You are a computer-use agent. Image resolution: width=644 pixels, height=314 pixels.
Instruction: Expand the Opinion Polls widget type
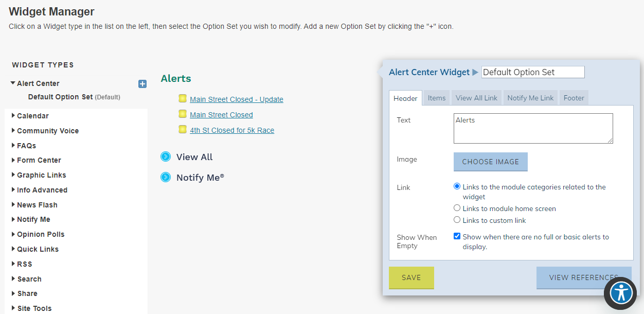(13, 234)
